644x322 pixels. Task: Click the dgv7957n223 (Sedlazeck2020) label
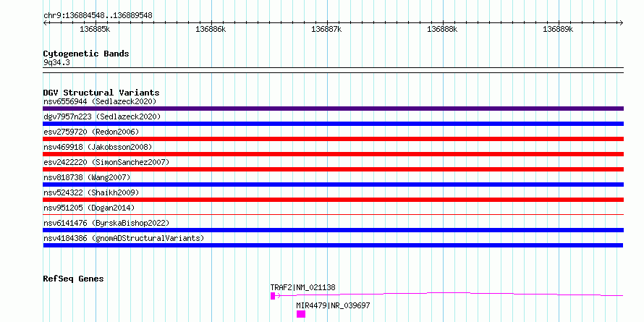pyautogui.click(x=102, y=116)
